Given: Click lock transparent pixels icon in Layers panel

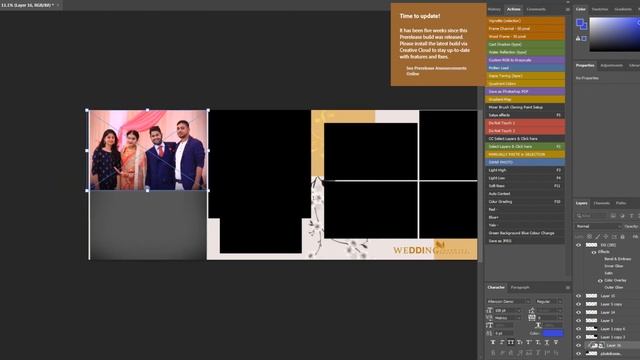Looking at the screenshot, I should point(589,236).
